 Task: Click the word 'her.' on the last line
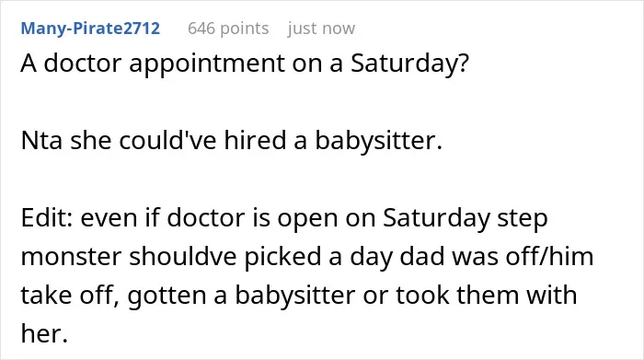click(44, 333)
